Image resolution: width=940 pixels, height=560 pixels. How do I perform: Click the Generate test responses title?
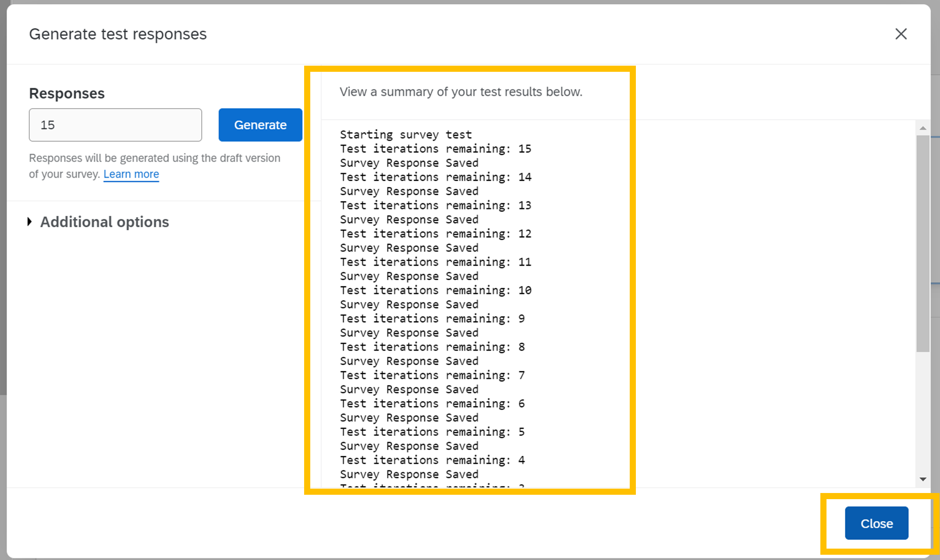coord(117,34)
